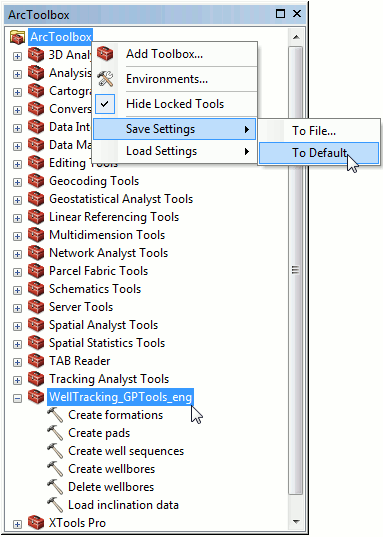Click the Data Interoperability toolbox icon
The width and height of the screenshot is (383, 537).
pyautogui.click(x=36, y=127)
